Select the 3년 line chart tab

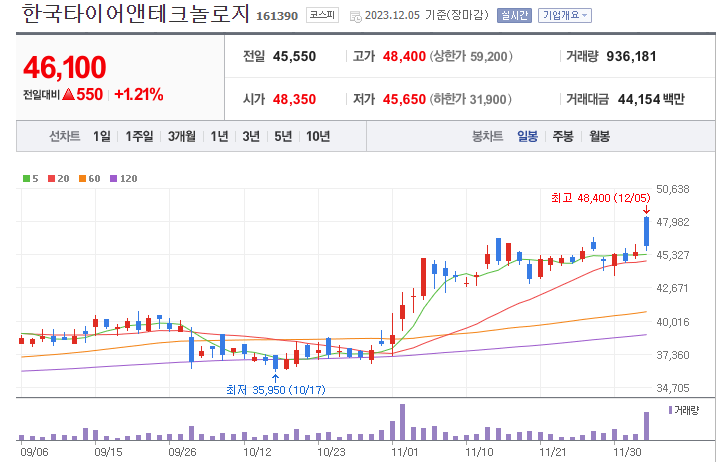251,136
